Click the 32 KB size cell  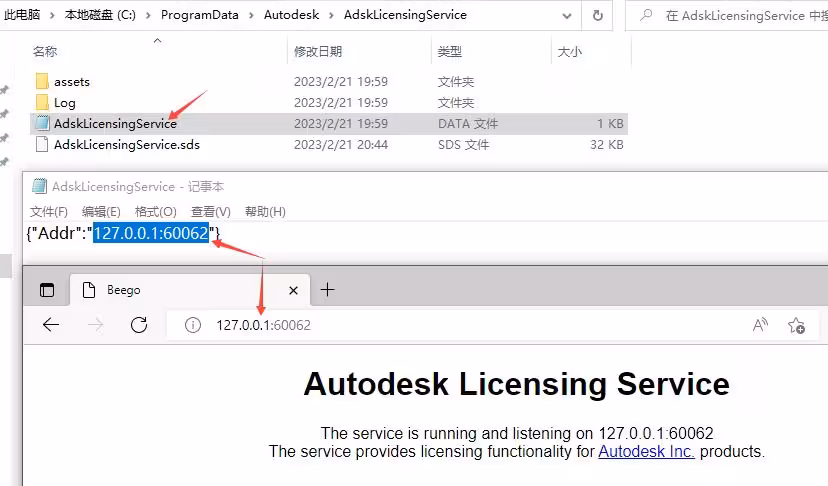(x=607, y=145)
